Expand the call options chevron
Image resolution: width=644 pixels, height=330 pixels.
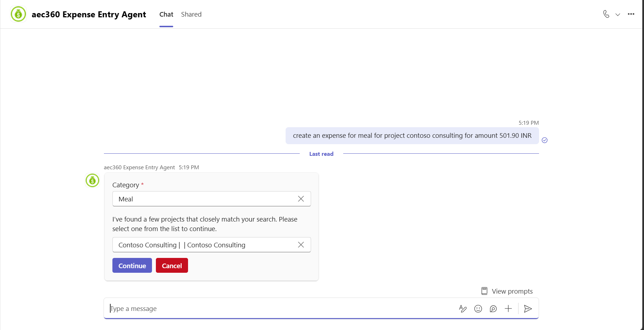618,14
